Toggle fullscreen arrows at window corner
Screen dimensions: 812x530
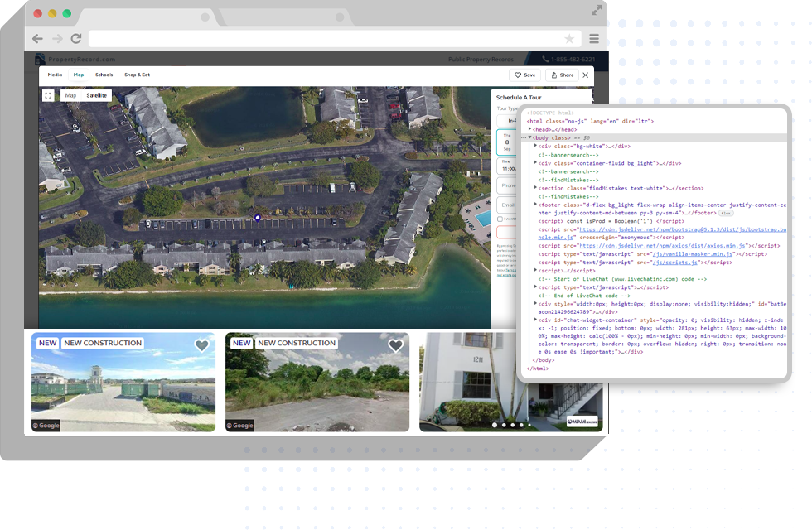pyautogui.click(x=597, y=10)
